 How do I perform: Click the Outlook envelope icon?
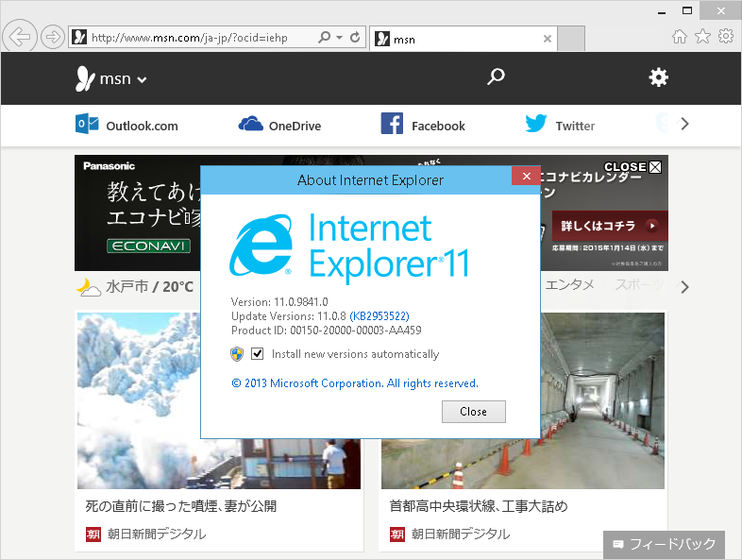click(x=87, y=124)
